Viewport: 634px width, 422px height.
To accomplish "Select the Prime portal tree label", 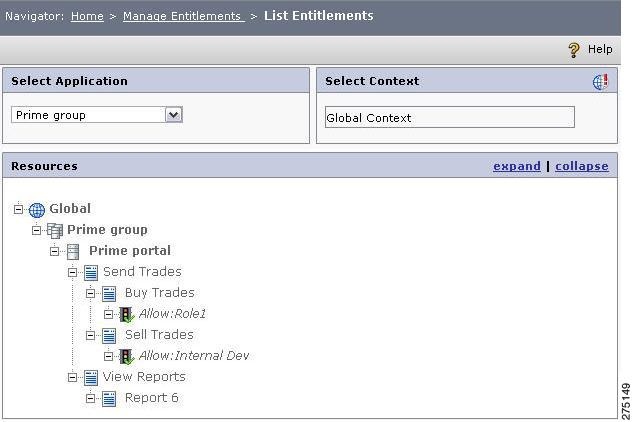I will point(130,251).
